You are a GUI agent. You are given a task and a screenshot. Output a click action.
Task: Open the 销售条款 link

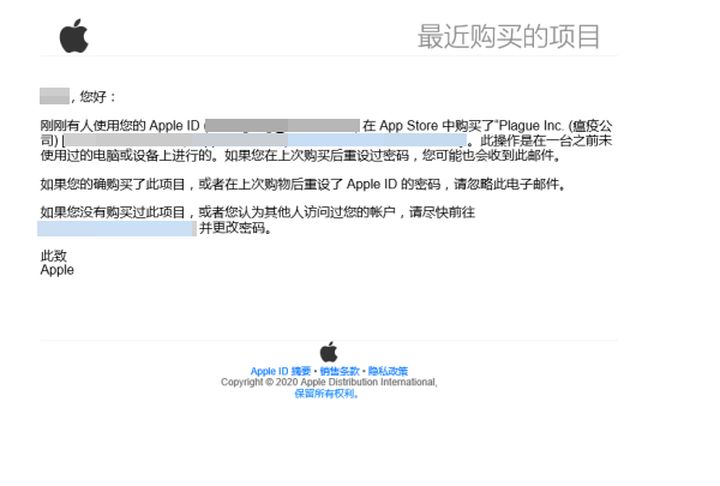click(x=339, y=371)
